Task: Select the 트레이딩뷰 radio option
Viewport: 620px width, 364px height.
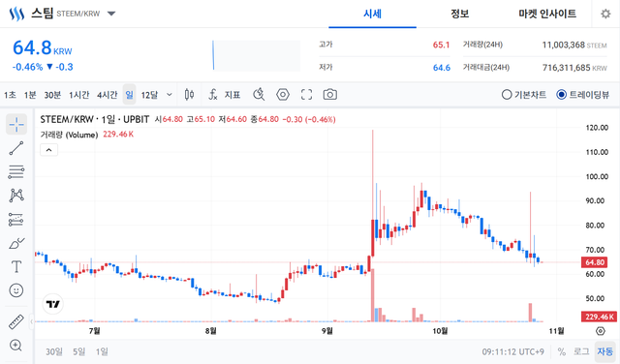Action: point(582,95)
